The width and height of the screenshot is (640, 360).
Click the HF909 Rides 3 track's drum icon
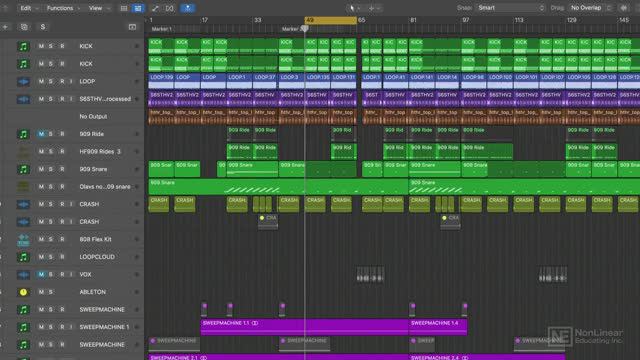point(23,152)
